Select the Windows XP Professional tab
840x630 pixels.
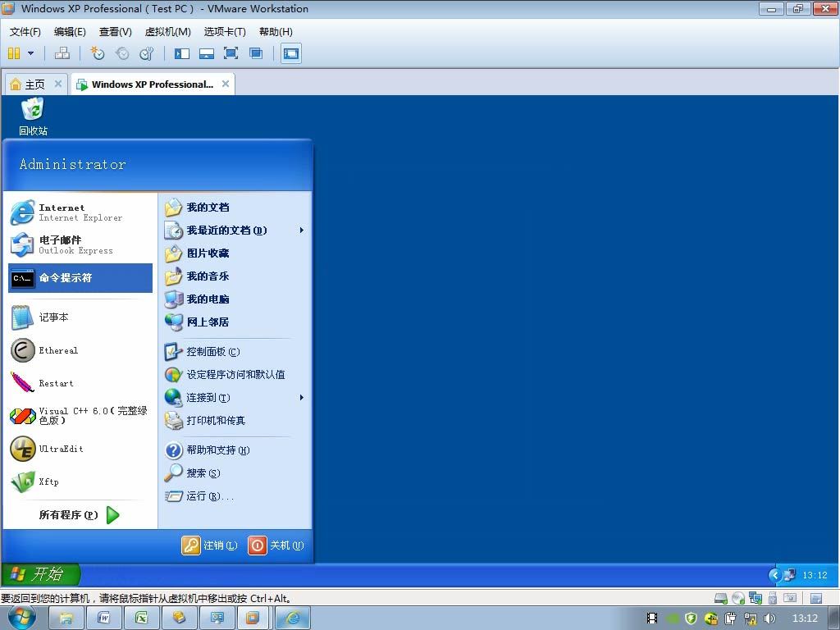point(152,84)
